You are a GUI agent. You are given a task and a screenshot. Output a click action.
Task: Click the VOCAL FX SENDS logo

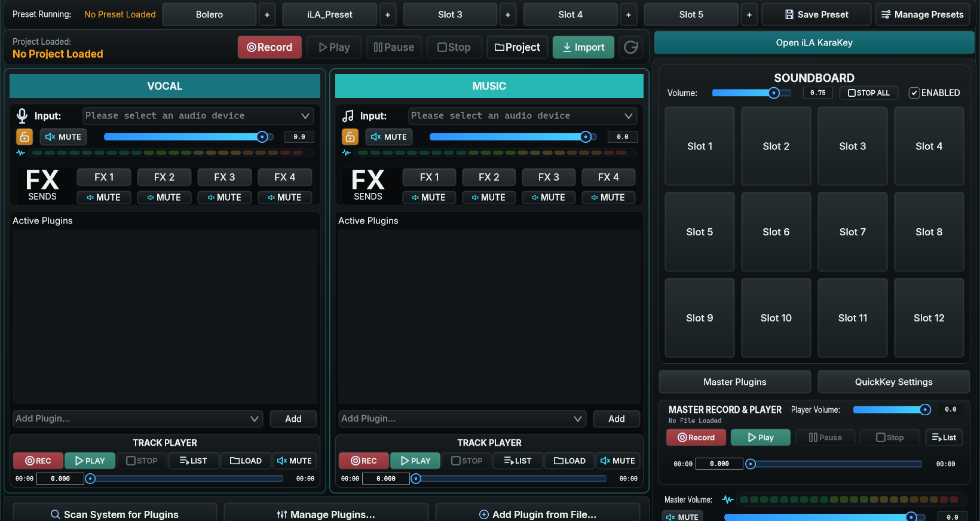pos(42,185)
